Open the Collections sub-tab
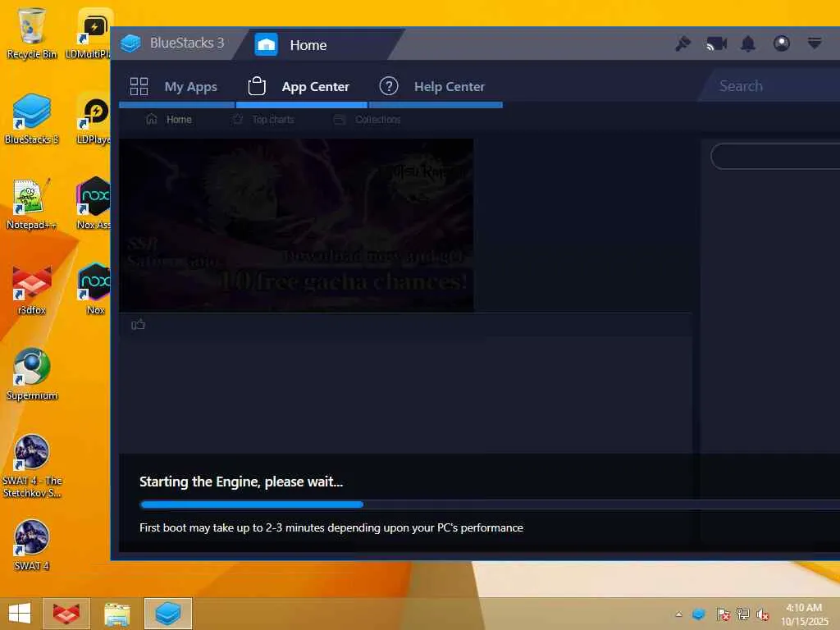The width and height of the screenshot is (840, 630). pyautogui.click(x=377, y=120)
